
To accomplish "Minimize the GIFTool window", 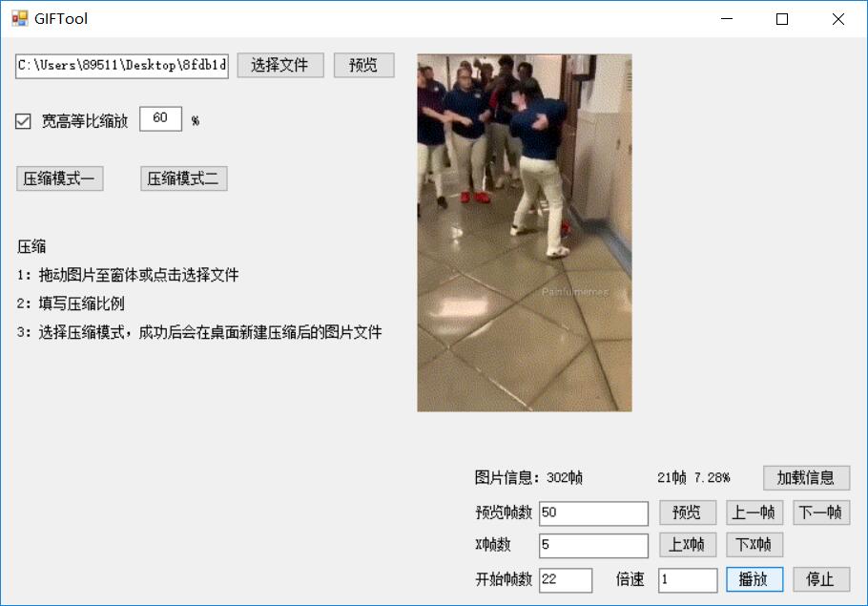I will tap(727, 19).
